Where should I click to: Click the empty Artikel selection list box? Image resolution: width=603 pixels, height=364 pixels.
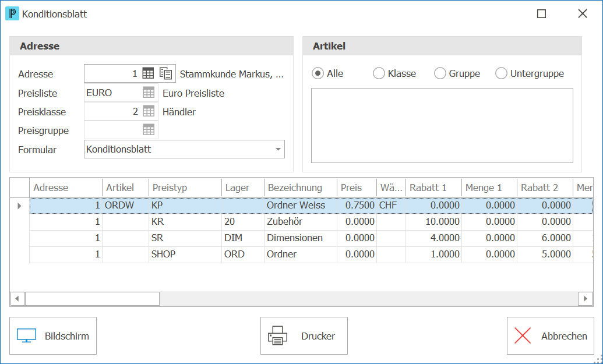coord(442,125)
